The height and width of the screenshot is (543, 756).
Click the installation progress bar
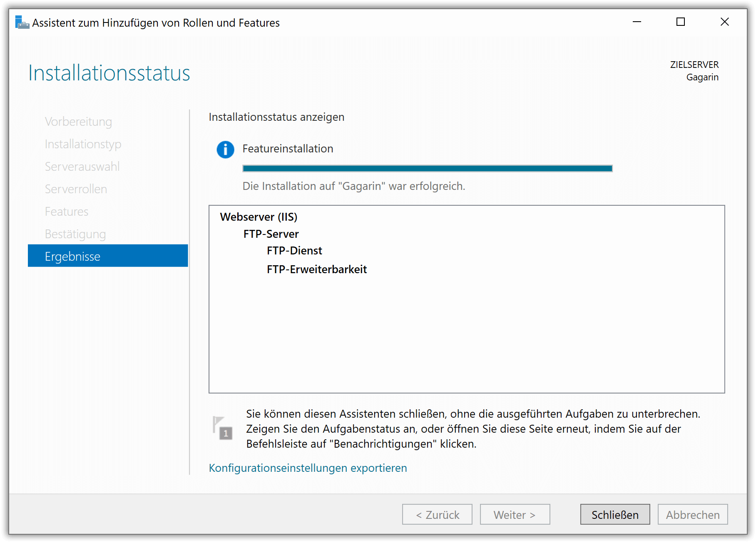tap(428, 168)
